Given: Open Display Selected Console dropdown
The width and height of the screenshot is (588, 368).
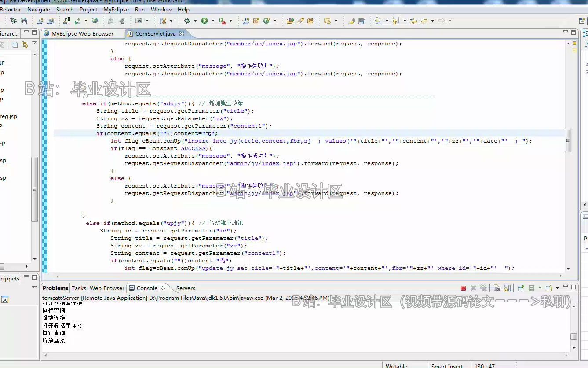Looking at the screenshot, I should [x=540, y=288].
